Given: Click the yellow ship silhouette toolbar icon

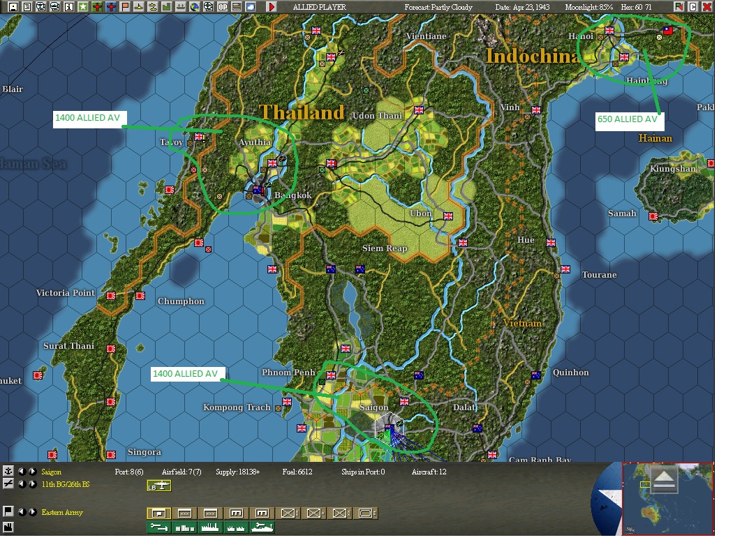Looking at the screenshot, I should coord(139,7).
